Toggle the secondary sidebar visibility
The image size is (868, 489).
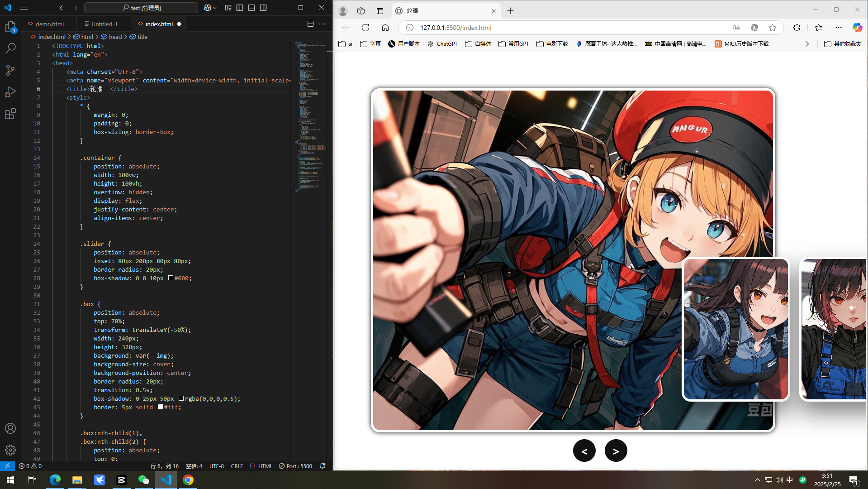[263, 8]
